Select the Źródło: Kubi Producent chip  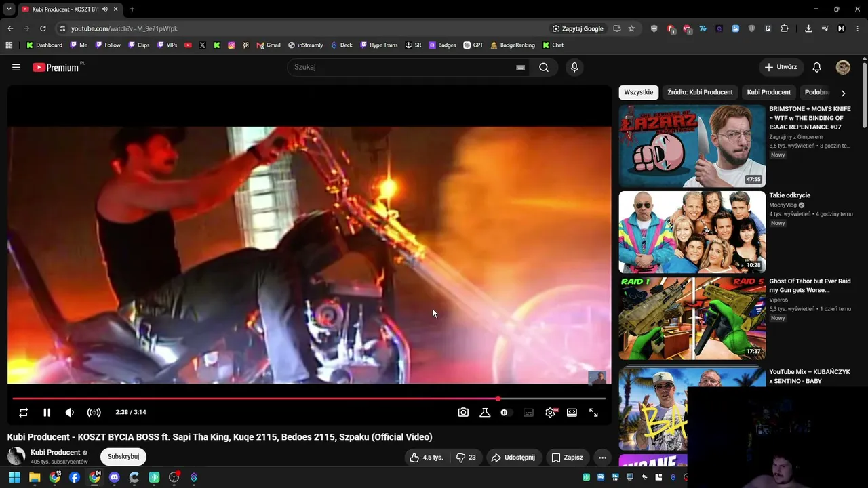[x=700, y=92]
